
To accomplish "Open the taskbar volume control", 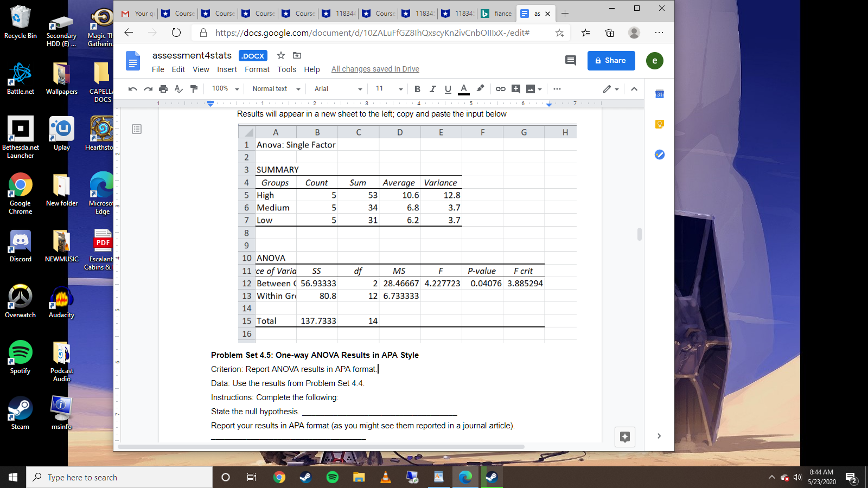I will pyautogui.click(x=797, y=478).
